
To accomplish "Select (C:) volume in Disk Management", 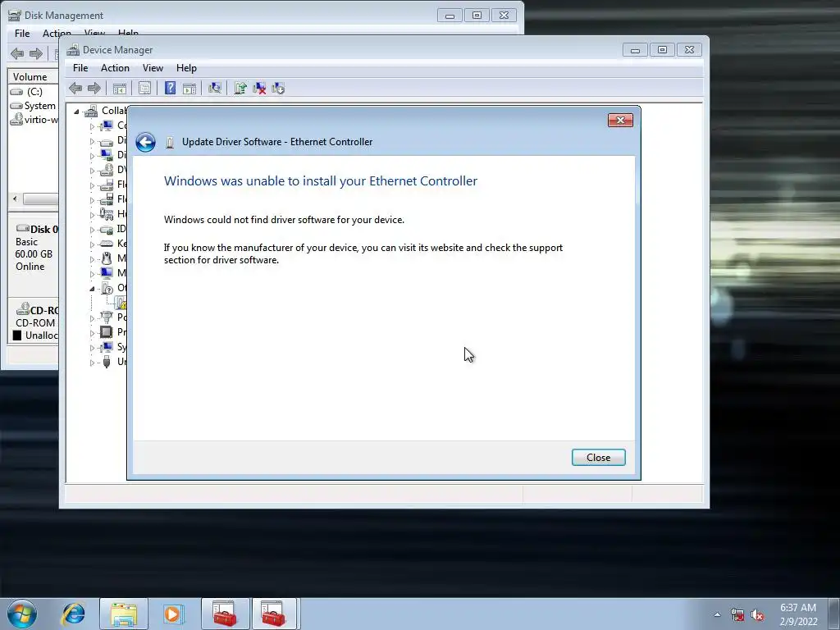I will 34,92.
